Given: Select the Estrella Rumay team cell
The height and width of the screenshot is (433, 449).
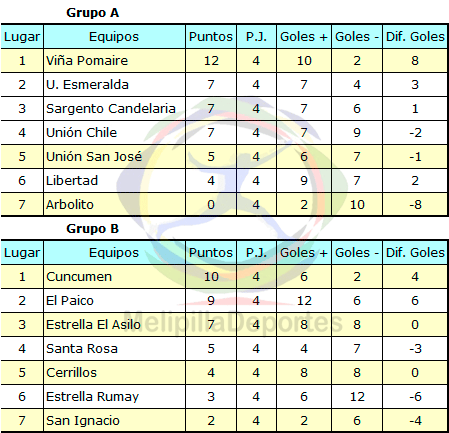Looking at the screenshot, I should click(114, 396).
